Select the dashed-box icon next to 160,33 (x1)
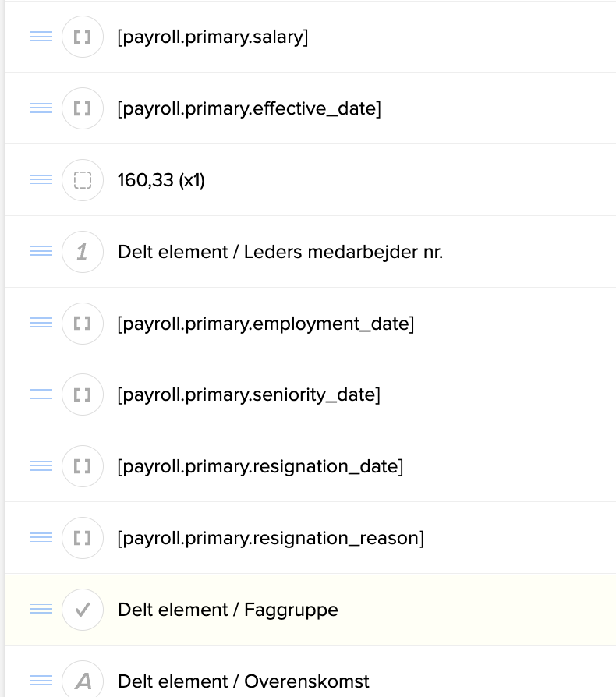 click(83, 179)
